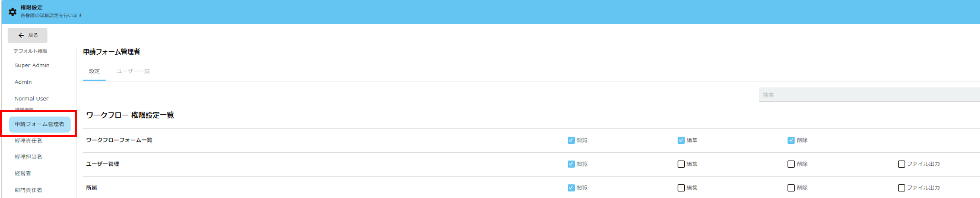Open 経営者 permission role
Screen dimensions: 980x198
(x=23, y=174)
